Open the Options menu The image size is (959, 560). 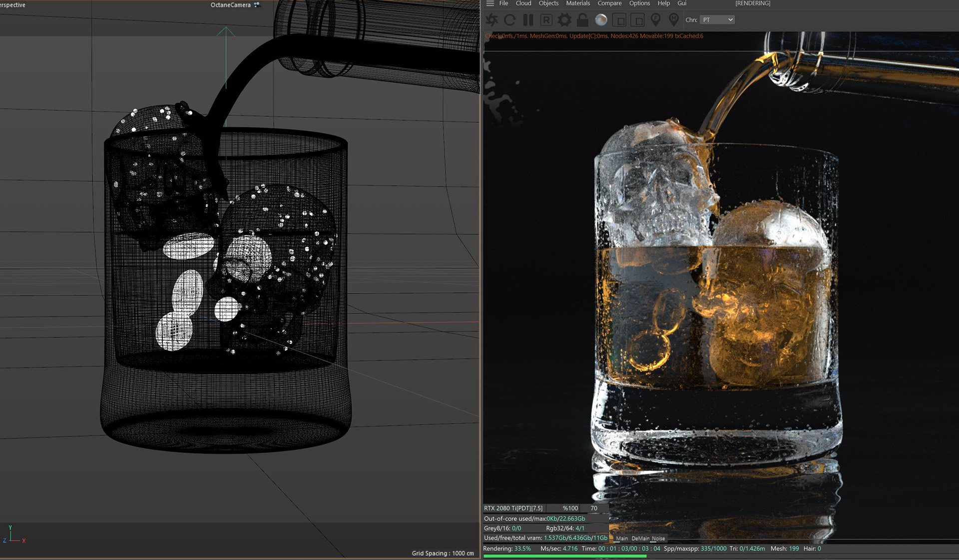click(x=639, y=3)
